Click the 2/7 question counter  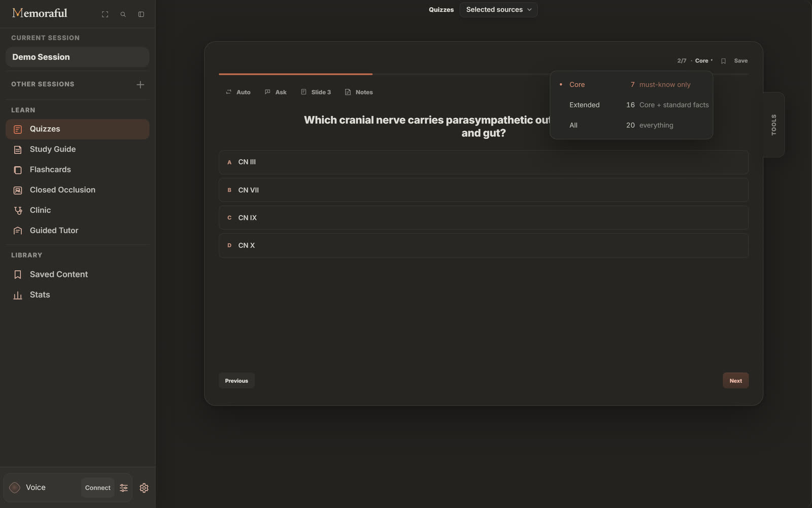(682, 60)
